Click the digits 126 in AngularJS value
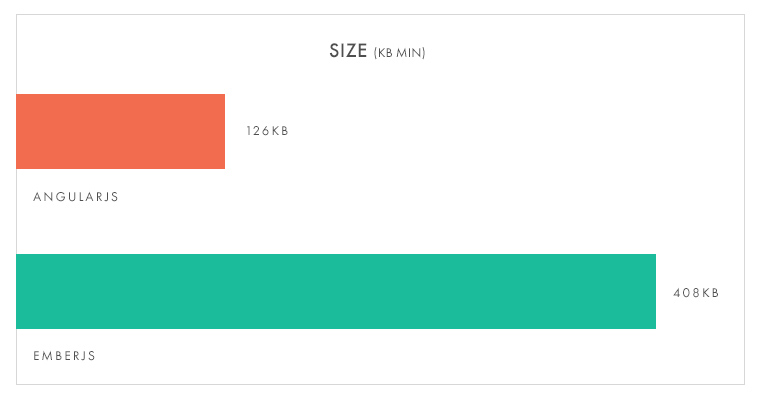The width and height of the screenshot is (760, 400). 257,131
